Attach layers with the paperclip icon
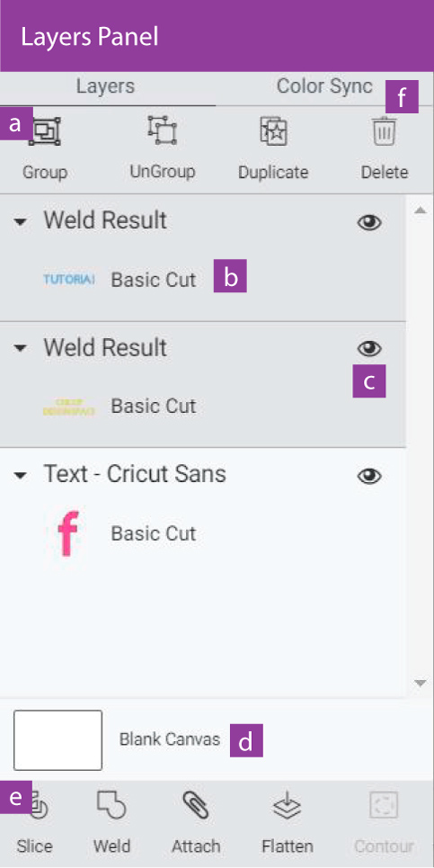This screenshot has height=868, width=434. click(x=196, y=806)
